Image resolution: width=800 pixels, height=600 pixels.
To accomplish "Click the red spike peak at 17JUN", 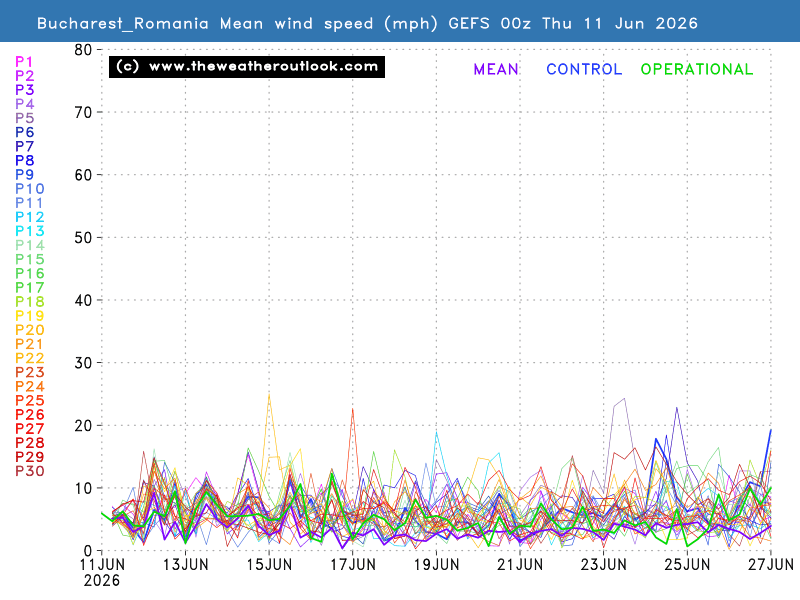I will pos(352,409).
